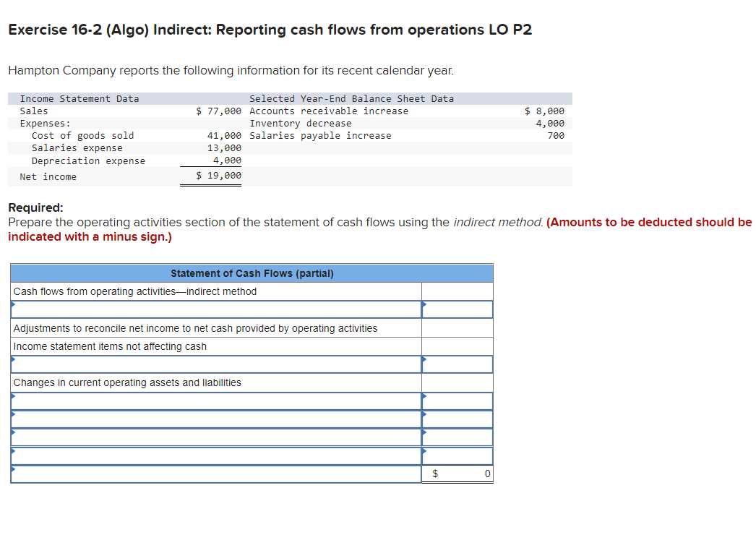Click the first amount field in the changes section
The width and height of the screenshot is (756, 553).
point(457,401)
